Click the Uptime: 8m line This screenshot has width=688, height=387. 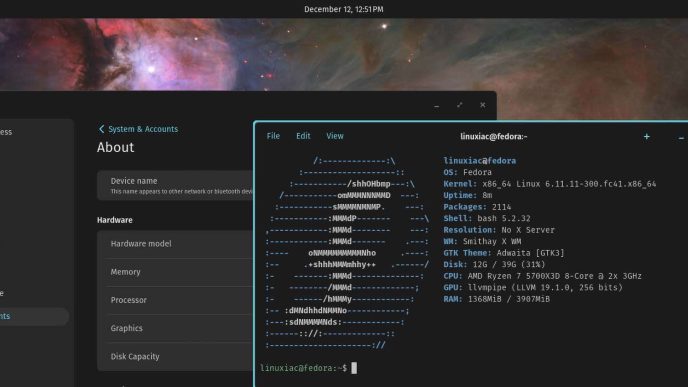point(467,195)
